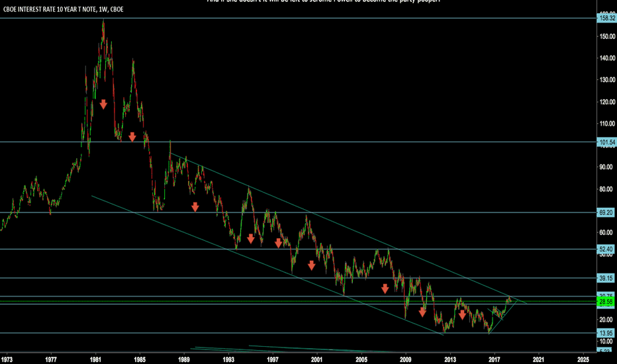
Task: Select the green 28.58 current price label
Action: (606, 302)
